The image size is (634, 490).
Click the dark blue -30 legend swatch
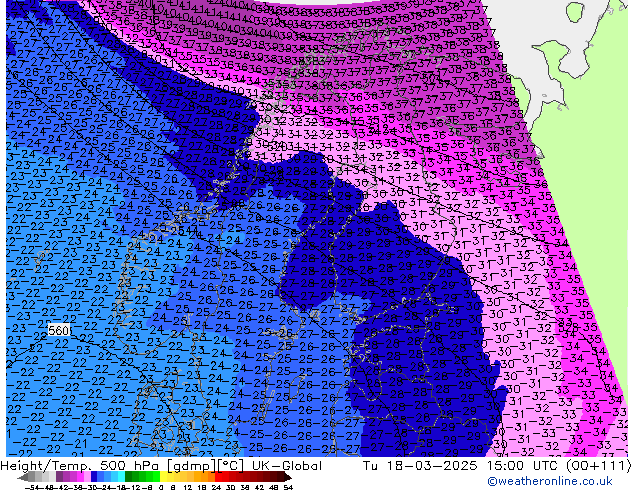pos(94,477)
